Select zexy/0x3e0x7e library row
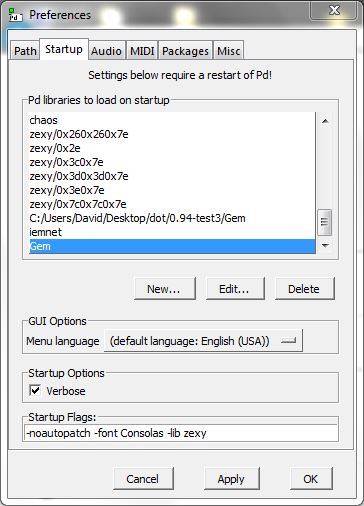Viewport: 364px width, 506px height. (172, 190)
